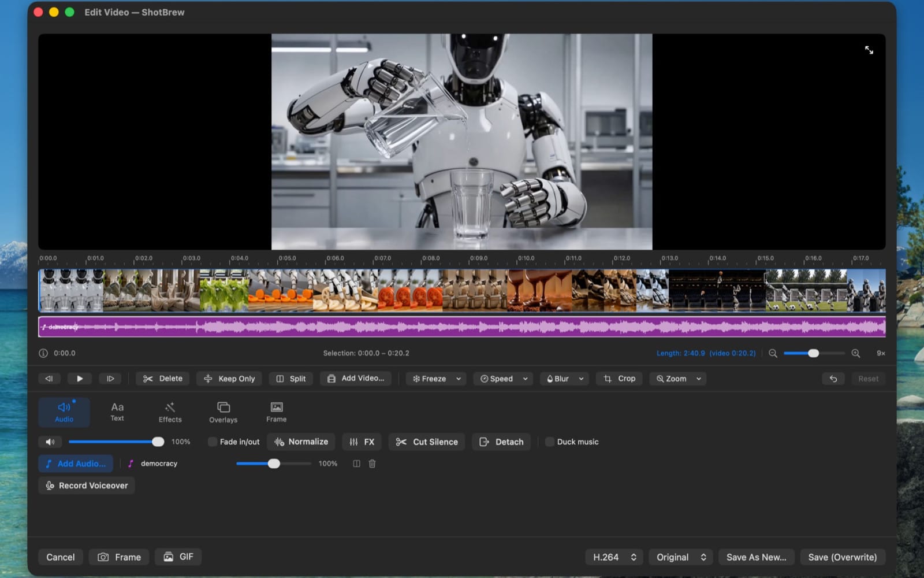
Task: Open the Frame tab
Action: (276, 412)
